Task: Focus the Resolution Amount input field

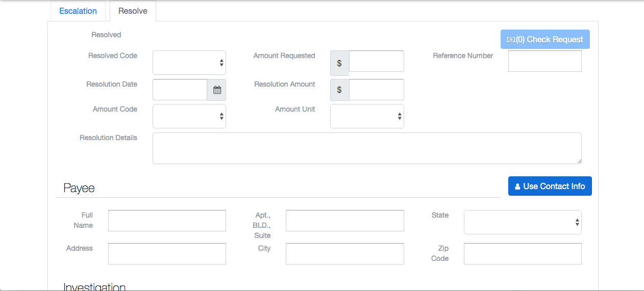Action: tap(376, 90)
